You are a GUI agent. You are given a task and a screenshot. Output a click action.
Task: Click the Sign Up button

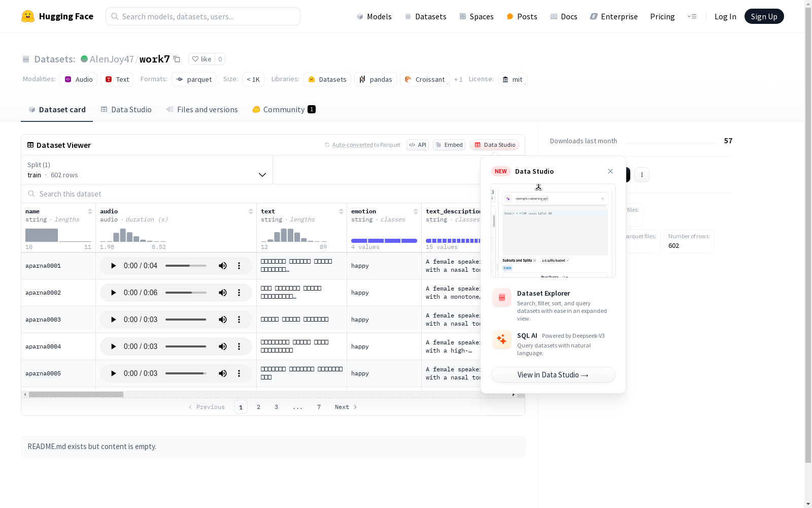click(x=764, y=16)
